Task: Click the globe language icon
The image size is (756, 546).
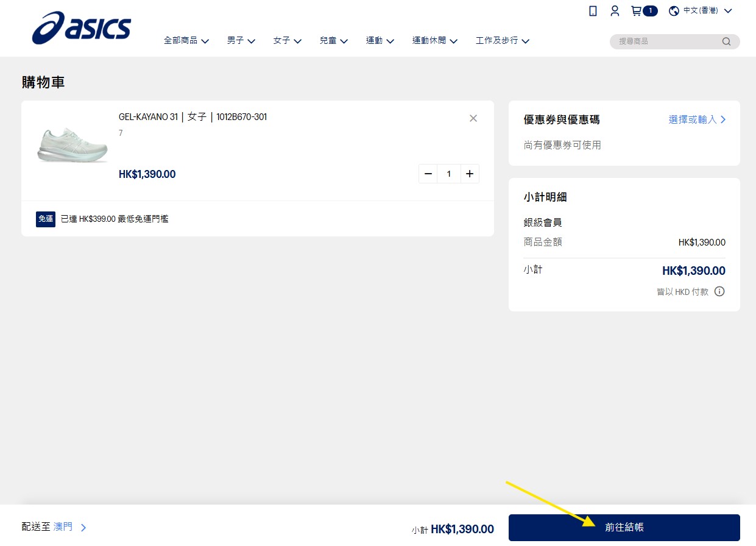Action: [674, 11]
